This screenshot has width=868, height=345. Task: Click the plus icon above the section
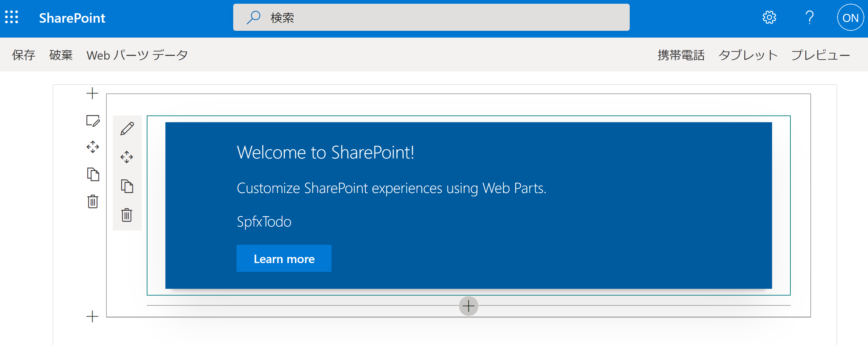tap(92, 93)
